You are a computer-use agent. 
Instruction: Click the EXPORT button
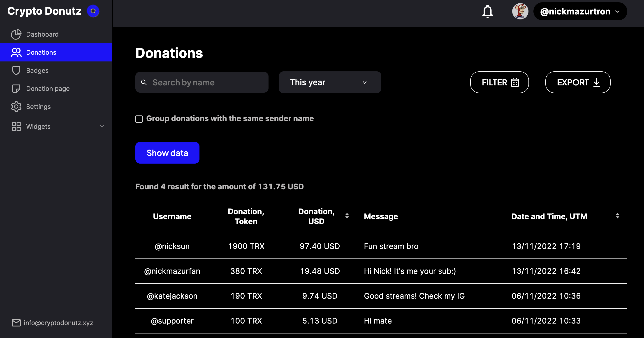coord(577,82)
